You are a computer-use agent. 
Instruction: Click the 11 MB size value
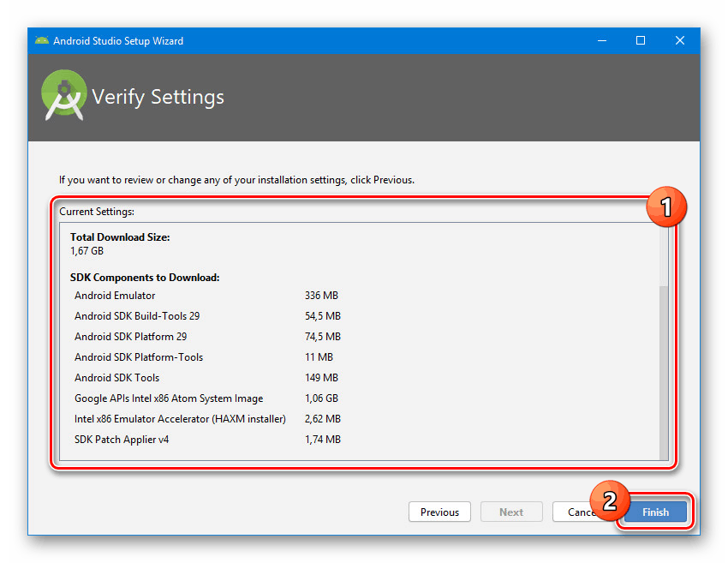(x=319, y=356)
